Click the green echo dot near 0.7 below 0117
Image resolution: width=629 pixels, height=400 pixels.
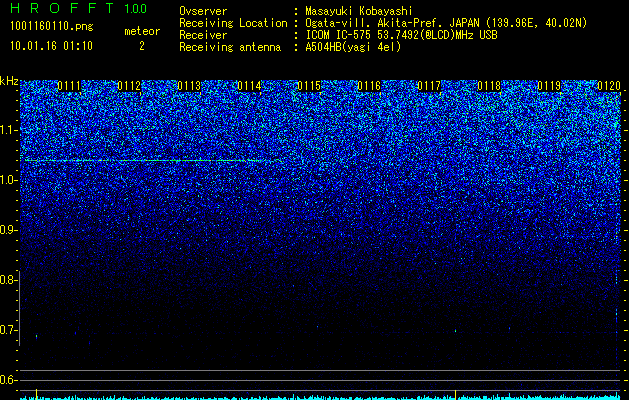[455, 331]
